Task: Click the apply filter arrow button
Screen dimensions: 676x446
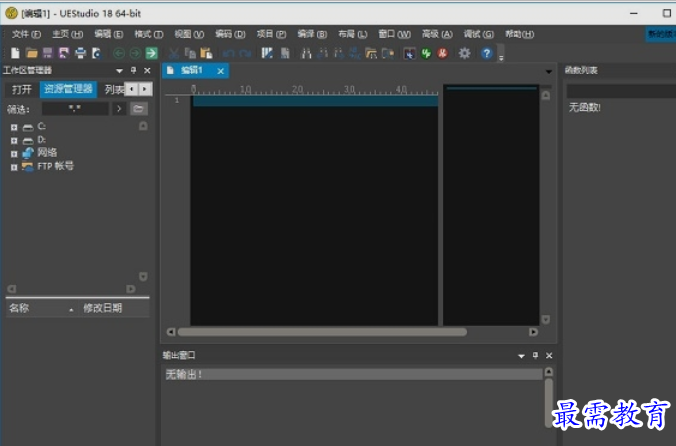Action: pos(119,109)
